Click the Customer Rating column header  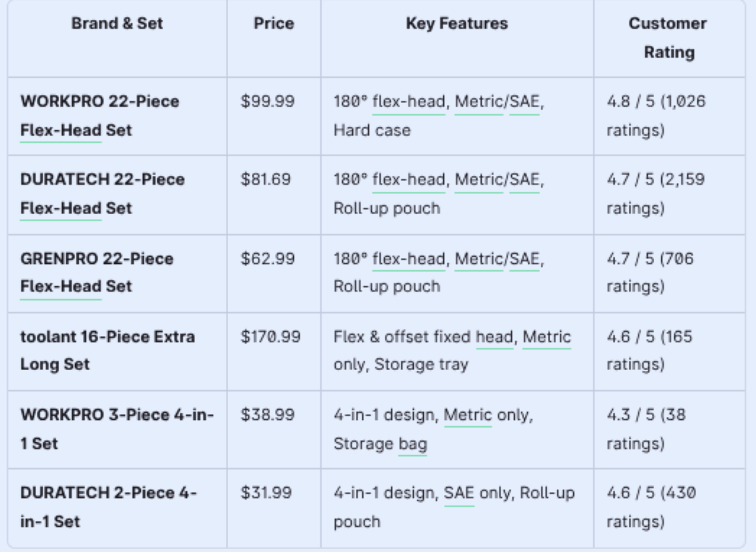668,38
